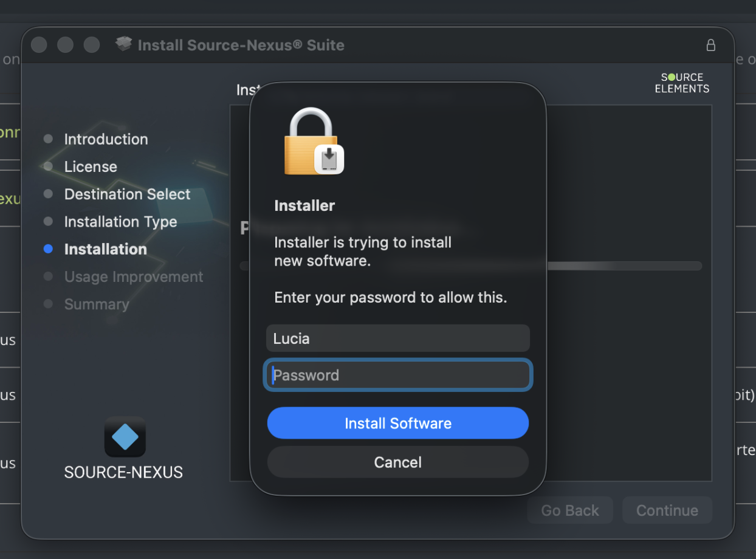Click the lock icon in title bar
This screenshot has height=559, width=756.
[710, 45]
